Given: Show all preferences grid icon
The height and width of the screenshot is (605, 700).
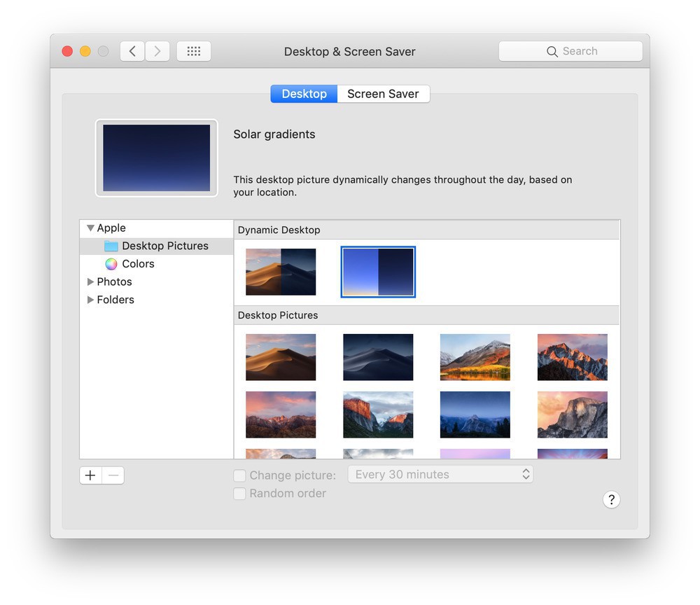Looking at the screenshot, I should click(x=194, y=51).
